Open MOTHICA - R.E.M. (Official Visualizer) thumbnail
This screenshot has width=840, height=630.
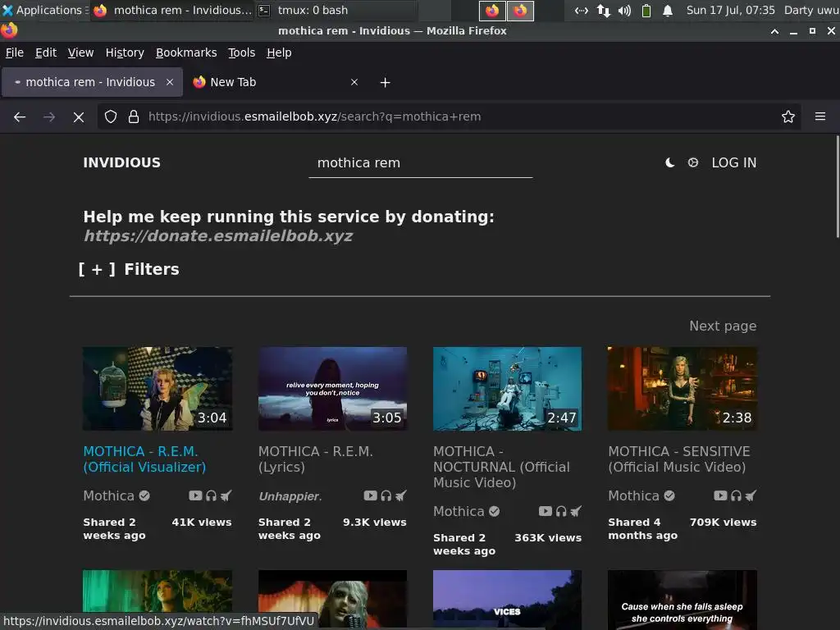[x=157, y=388]
